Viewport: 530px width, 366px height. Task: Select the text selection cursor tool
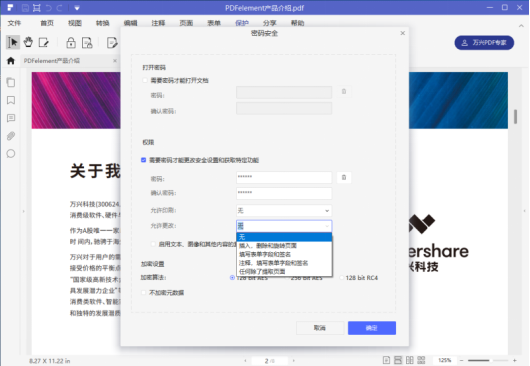(13, 43)
